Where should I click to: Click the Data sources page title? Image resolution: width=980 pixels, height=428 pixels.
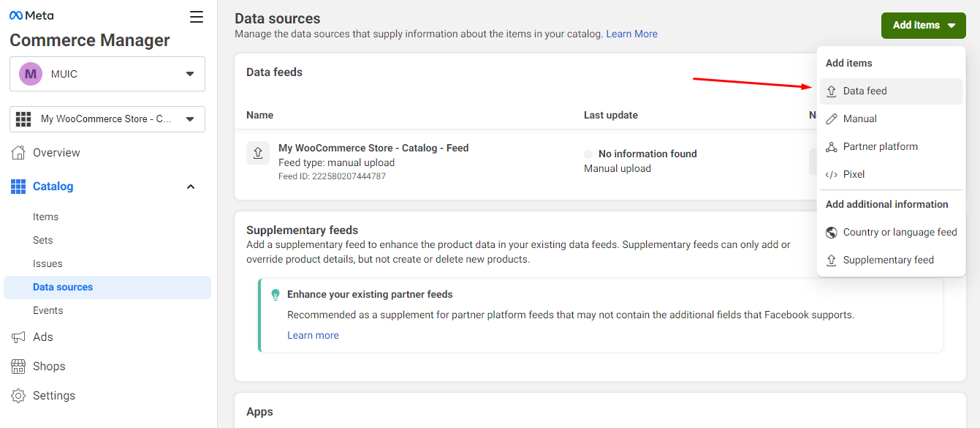277,19
